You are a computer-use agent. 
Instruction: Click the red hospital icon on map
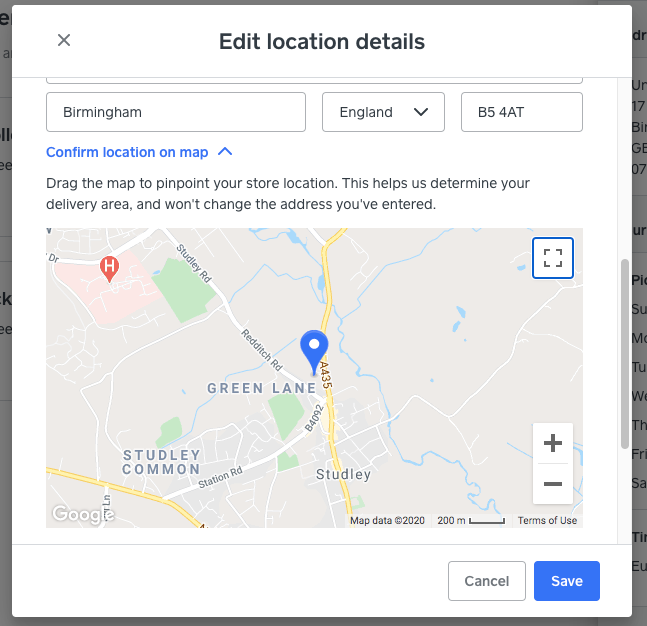110,267
